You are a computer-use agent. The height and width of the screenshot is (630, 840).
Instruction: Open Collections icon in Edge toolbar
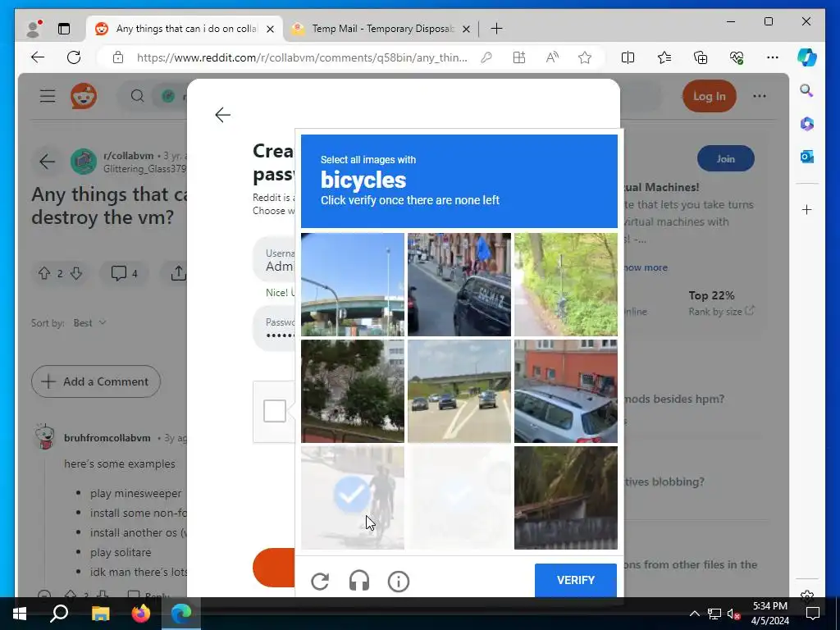pos(701,57)
